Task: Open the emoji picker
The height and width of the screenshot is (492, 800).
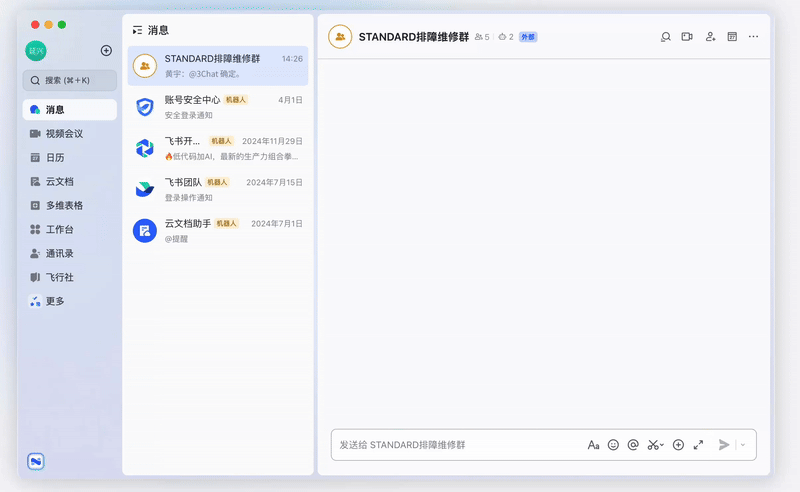Action: (x=613, y=445)
